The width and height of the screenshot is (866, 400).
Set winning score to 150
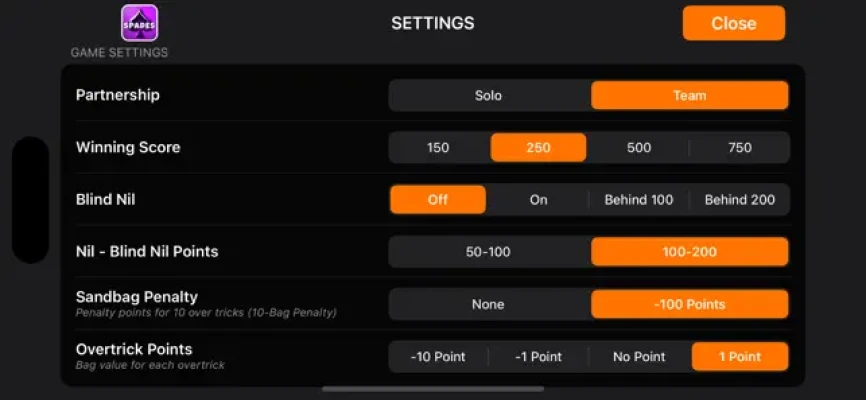point(438,148)
